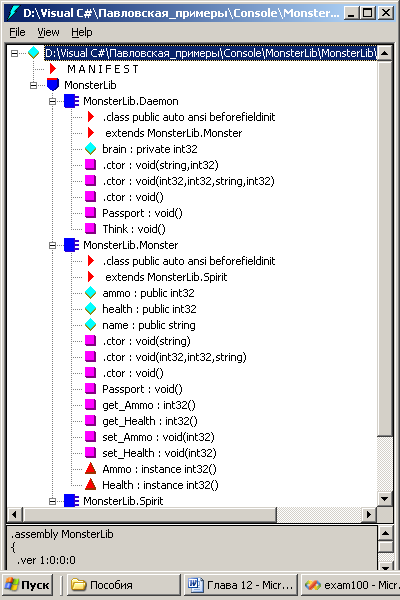Click the cyan diamond icon next to health field
Screen dimensions: 400x600
coord(90,309)
